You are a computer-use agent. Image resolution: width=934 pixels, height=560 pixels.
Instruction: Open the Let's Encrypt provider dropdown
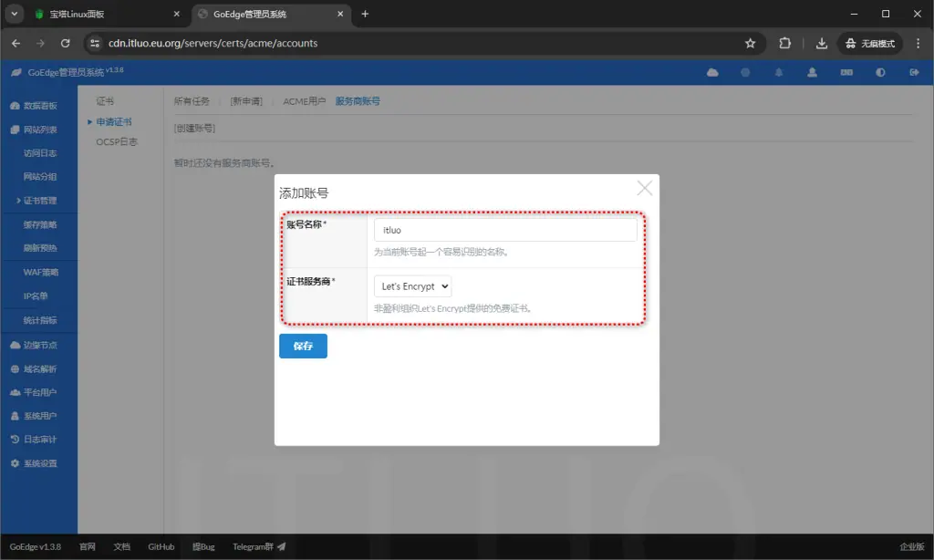(412, 285)
